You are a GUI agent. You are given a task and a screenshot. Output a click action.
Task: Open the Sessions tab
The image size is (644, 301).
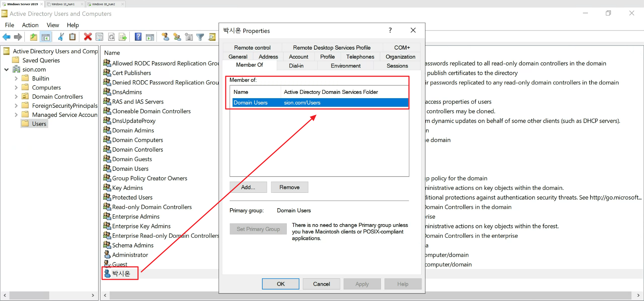pyautogui.click(x=397, y=66)
